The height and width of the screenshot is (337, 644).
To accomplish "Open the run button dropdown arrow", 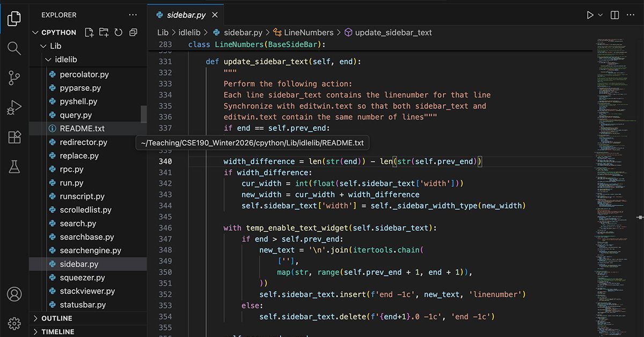I will pyautogui.click(x=601, y=15).
